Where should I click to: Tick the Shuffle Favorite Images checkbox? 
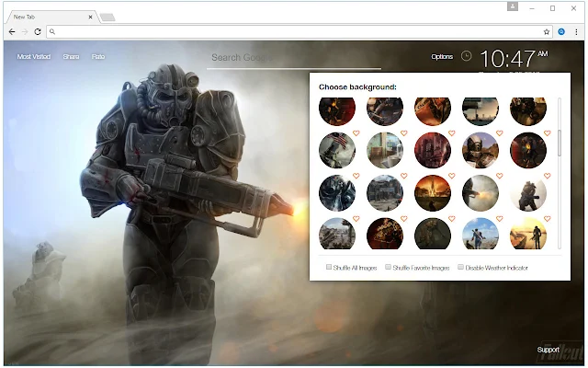(x=388, y=267)
